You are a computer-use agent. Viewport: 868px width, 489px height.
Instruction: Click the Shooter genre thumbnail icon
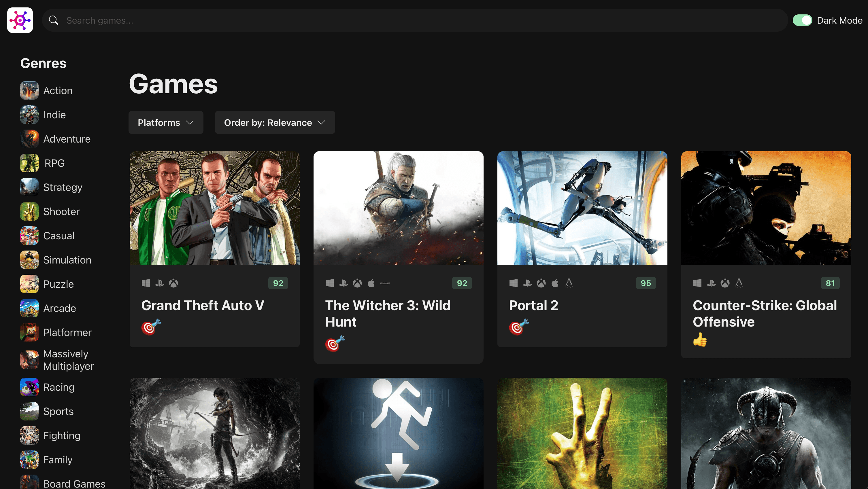coord(29,211)
